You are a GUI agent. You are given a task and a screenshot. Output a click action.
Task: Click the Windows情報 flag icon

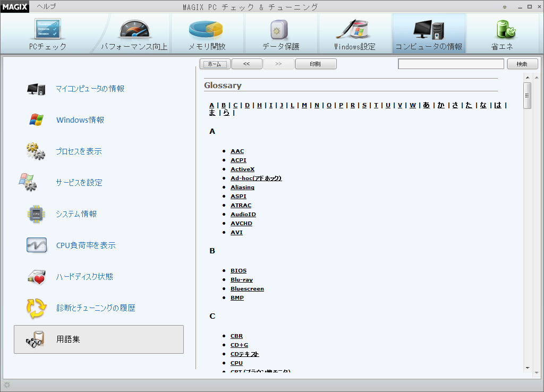click(36, 120)
